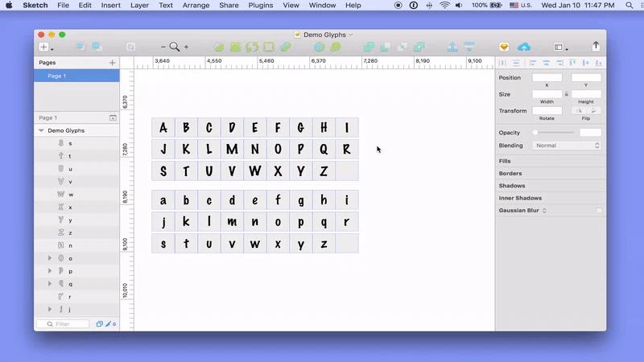Image resolution: width=644 pixels, height=362 pixels.
Task: Select the Rotate tool icon
Action: tap(252, 47)
